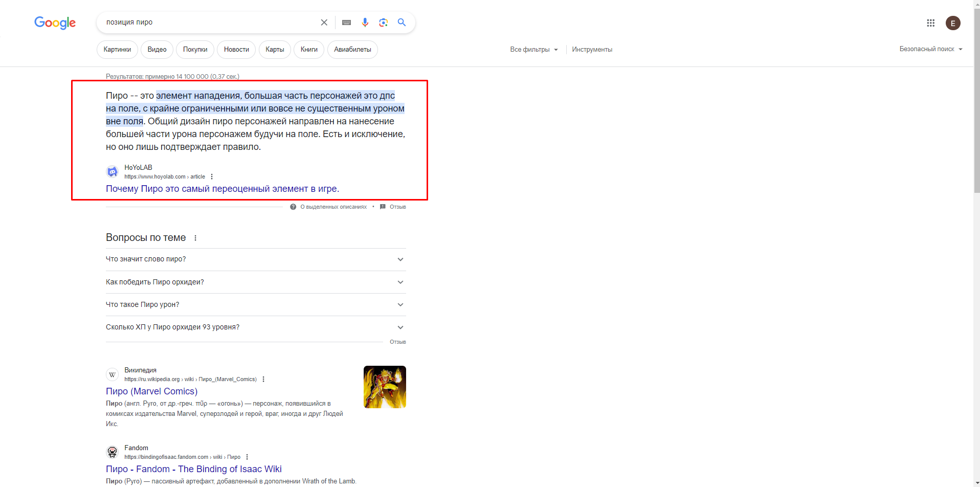Open the three-dot menu on the Wikipedia result
Screen dimensions: 980x487
[x=263, y=379]
